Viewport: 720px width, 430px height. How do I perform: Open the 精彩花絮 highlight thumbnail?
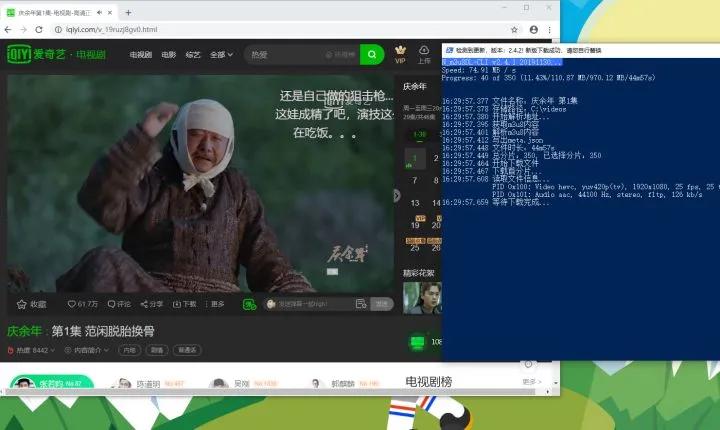pos(422,299)
